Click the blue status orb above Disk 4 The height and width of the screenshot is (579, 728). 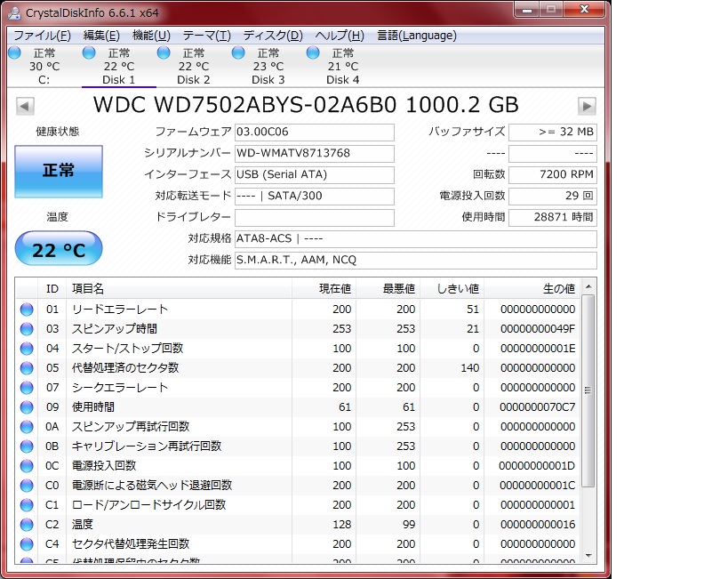click(x=313, y=52)
